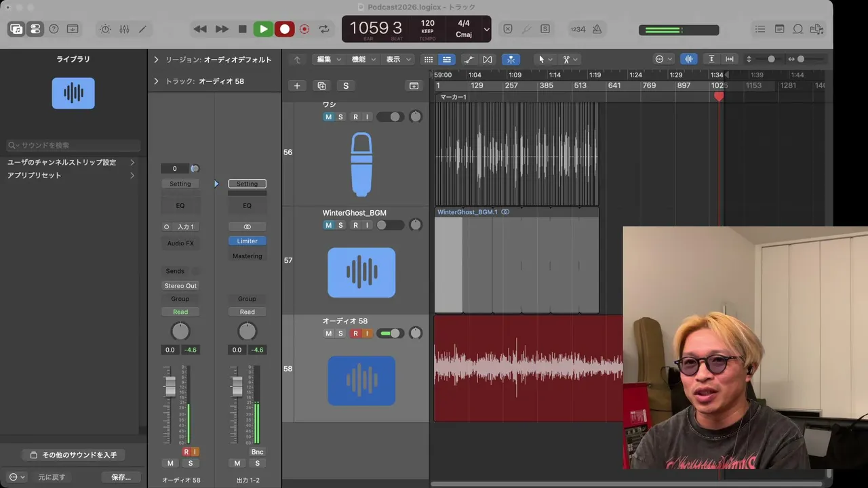Add a new track with plus button

click(296, 85)
